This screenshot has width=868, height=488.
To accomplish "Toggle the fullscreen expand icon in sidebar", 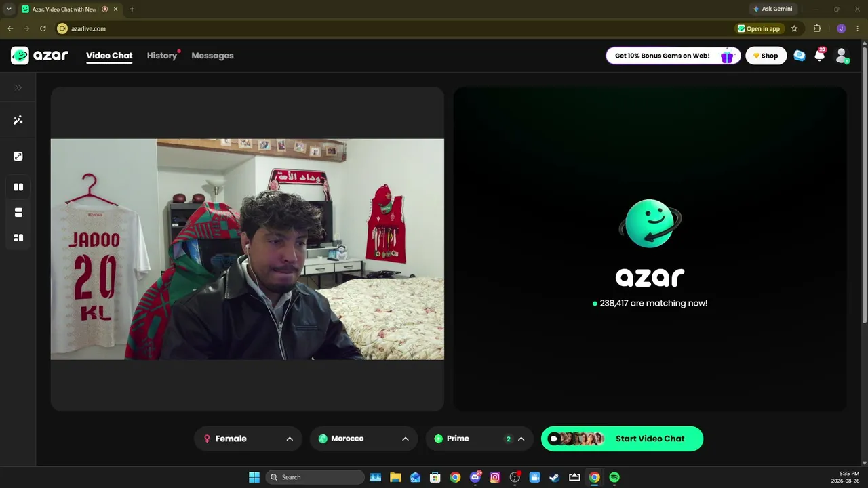I will coord(18,157).
